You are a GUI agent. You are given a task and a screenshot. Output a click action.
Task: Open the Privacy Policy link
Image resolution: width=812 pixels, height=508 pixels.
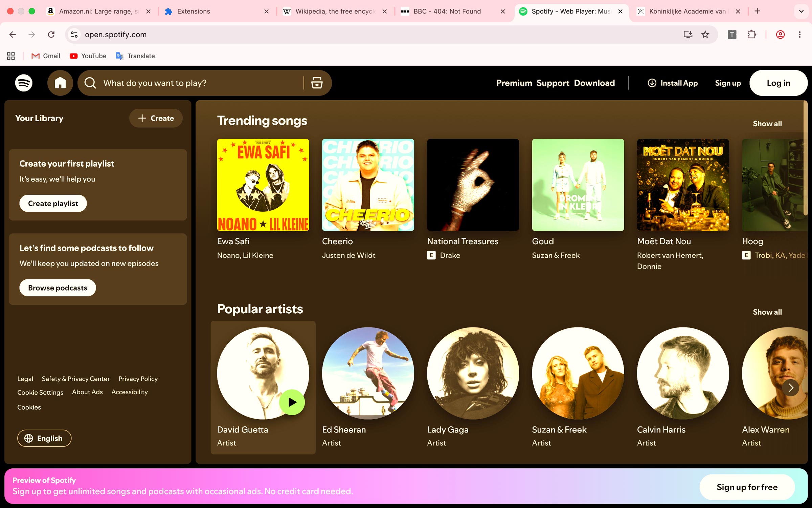coord(138,379)
